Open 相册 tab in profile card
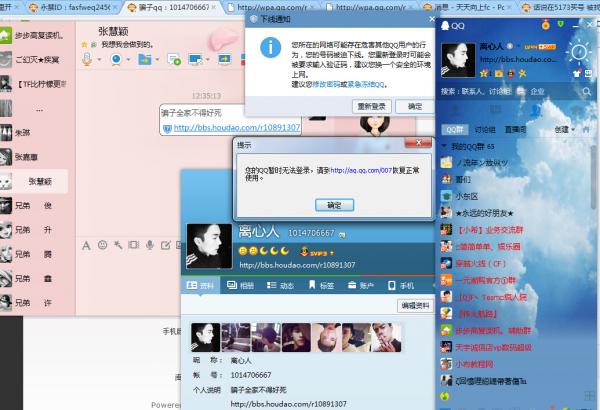 tap(240, 285)
